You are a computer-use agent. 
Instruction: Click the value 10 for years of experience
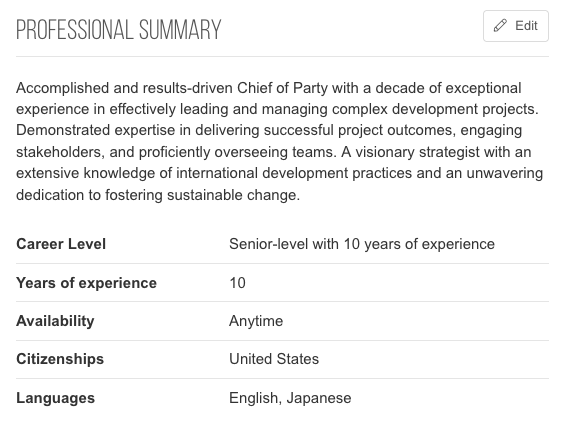point(238,283)
